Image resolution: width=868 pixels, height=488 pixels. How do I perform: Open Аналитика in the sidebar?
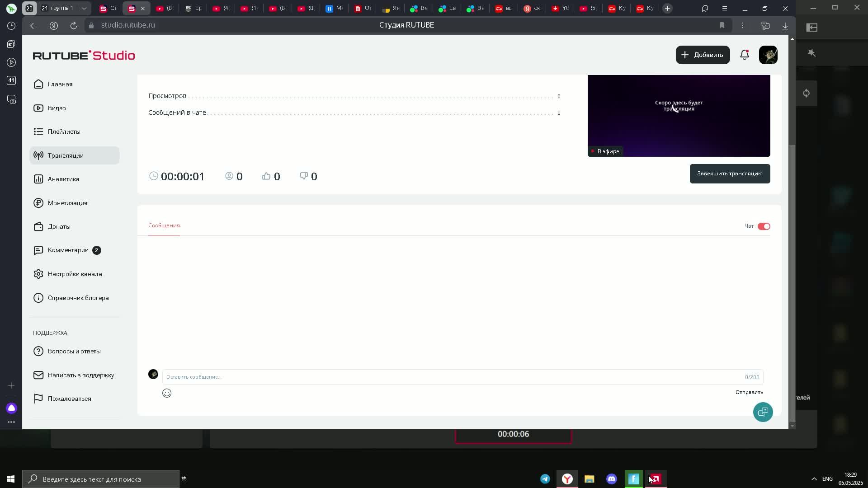[x=64, y=179]
